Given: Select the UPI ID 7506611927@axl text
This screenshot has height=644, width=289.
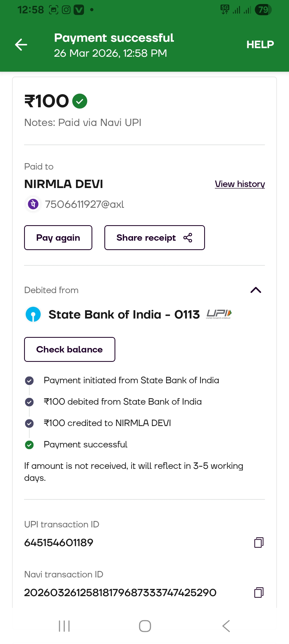Looking at the screenshot, I should pyautogui.click(x=85, y=204).
